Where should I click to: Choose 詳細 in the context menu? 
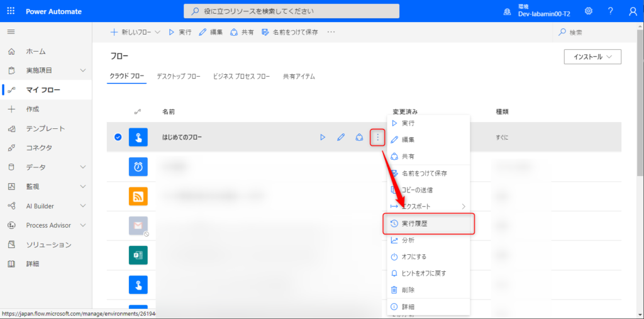428,306
